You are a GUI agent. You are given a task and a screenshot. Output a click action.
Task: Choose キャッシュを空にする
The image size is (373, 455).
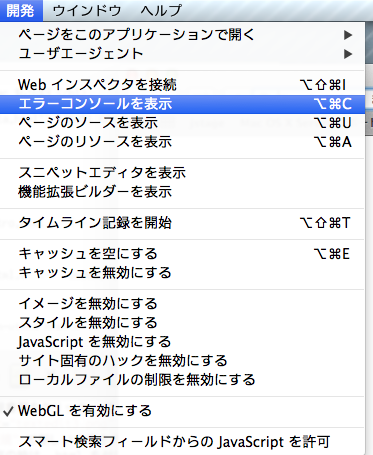(x=182, y=254)
